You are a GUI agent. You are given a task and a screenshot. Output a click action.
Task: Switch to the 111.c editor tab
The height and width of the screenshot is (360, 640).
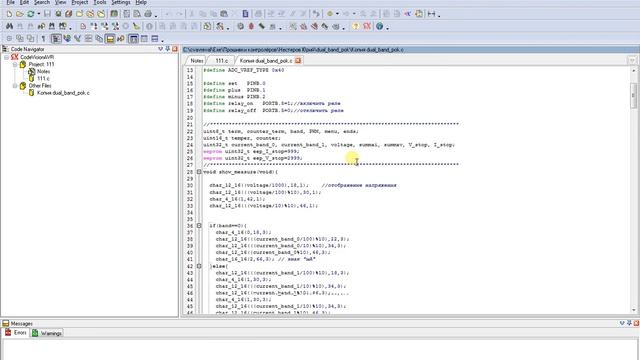(222, 60)
